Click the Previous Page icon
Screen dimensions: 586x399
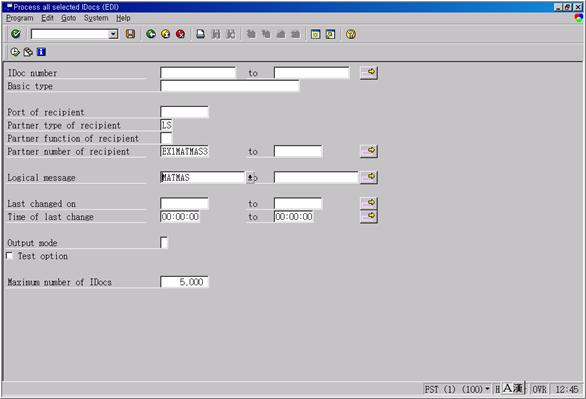[x=266, y=34]
